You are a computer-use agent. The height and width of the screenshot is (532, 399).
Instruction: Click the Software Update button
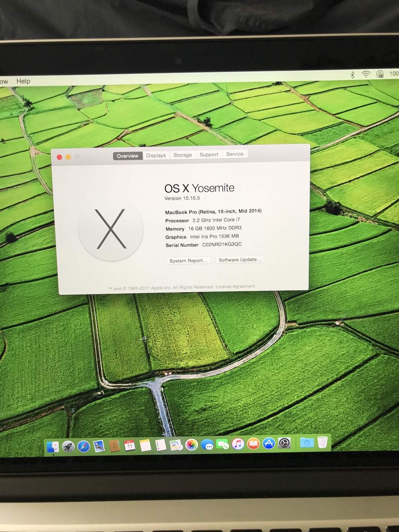point(240,260)
